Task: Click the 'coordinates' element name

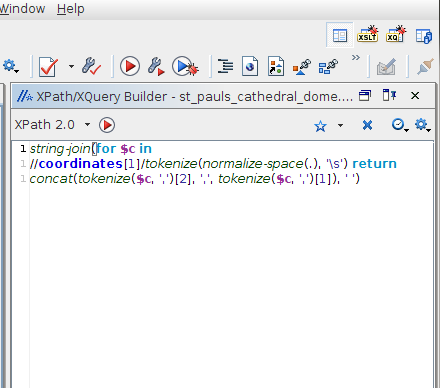Action: point(81,163)
